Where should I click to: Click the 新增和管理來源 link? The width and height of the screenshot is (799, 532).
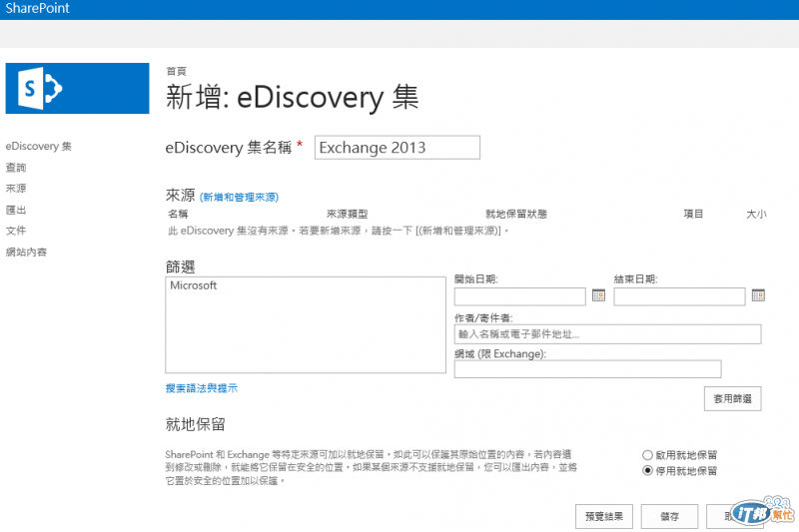pyautogui.click(x=239, y=197)
